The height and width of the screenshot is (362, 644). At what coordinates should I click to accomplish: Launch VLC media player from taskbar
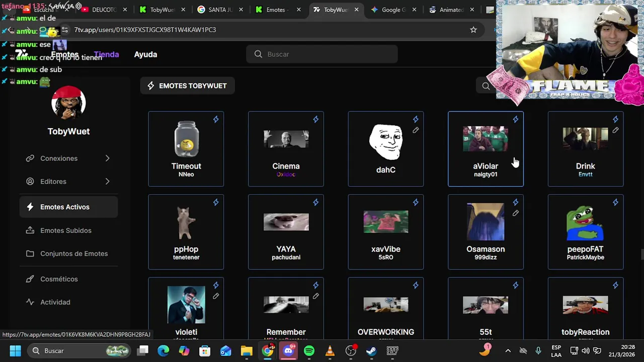pos(330,351)
